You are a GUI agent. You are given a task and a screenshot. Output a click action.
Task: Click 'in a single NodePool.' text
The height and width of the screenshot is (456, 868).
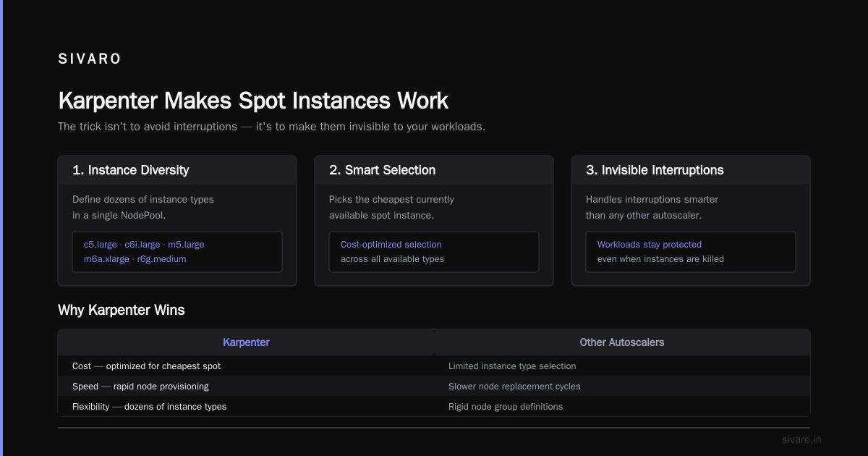(119, 215)
